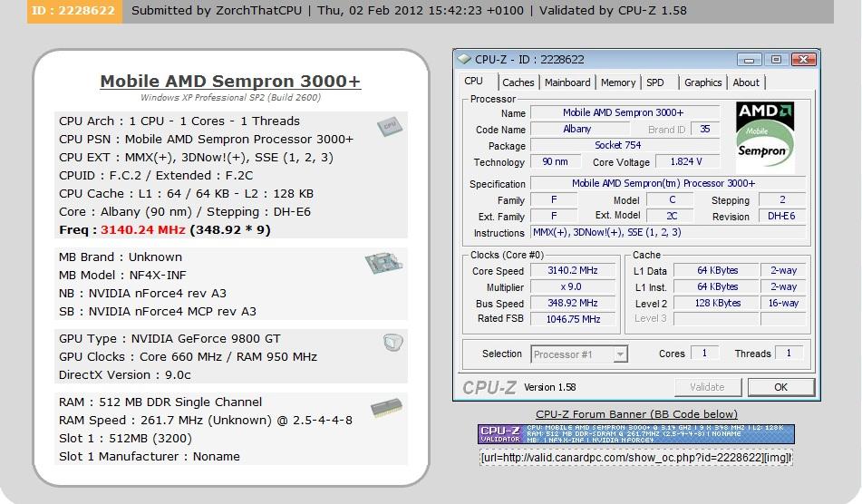Viewport: 862px width, 504px height.
Task: Click the OK button
Action: point(780,387)
